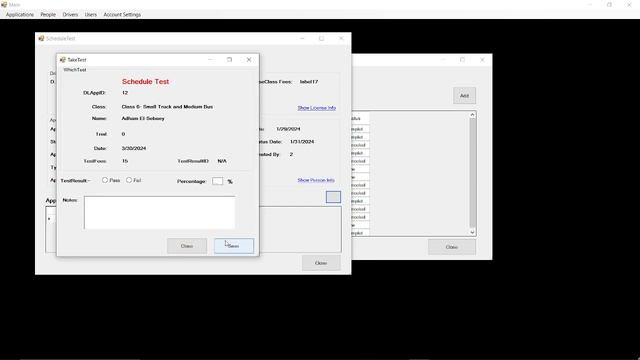Click scroll down arrow in list scrollbar

[x=472, y=232]
